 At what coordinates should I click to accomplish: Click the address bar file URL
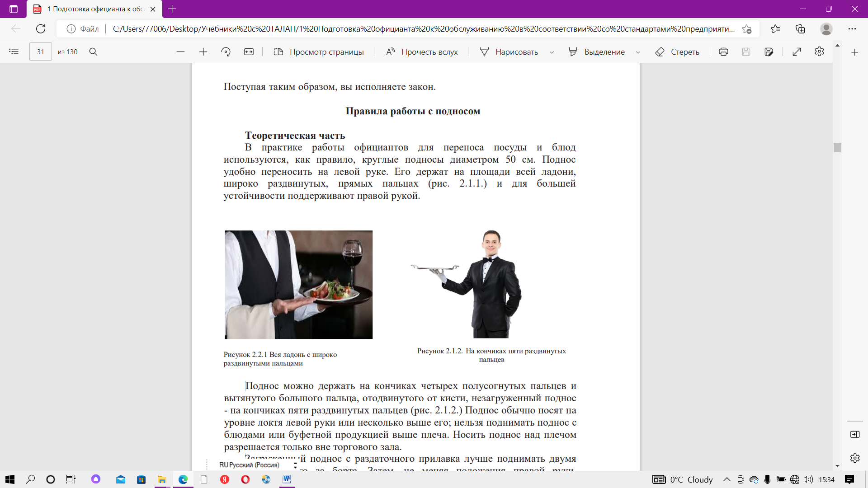coord(424,29)
